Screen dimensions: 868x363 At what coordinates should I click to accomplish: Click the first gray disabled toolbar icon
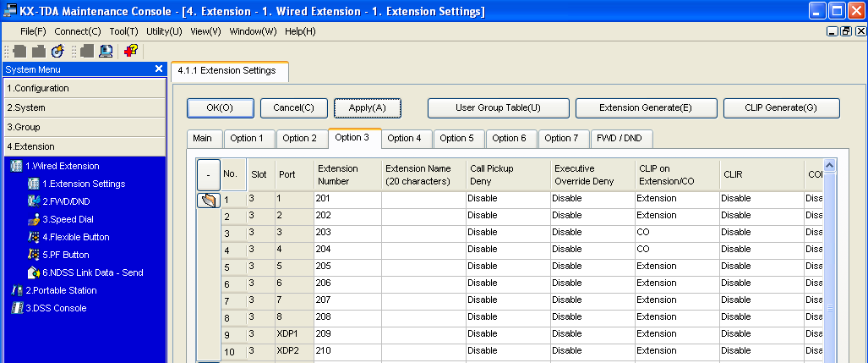point(20,51)
